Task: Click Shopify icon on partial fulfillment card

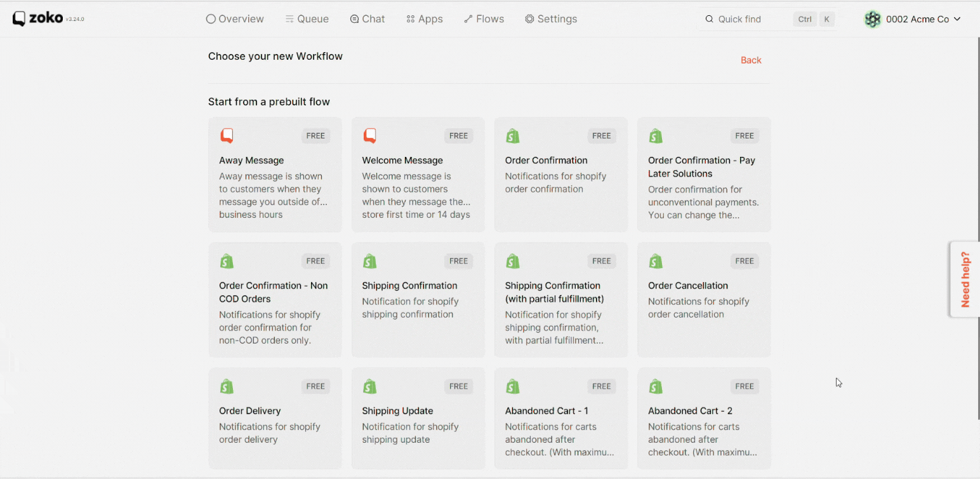Action: point(513,261)
